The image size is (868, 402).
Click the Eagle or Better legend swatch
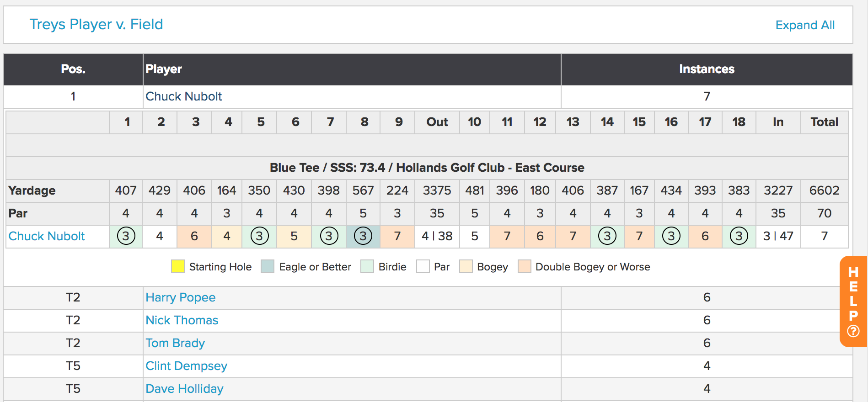(x=268, y=266)
